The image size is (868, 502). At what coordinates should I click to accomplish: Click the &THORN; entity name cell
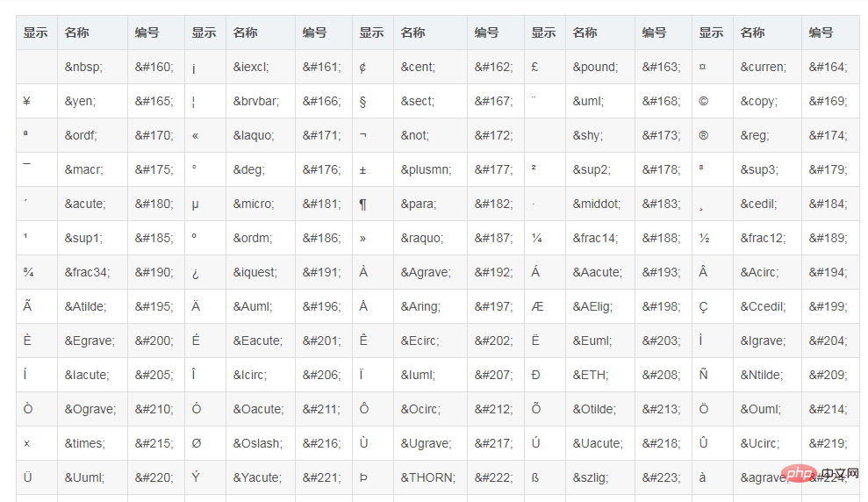click(x=430, y=477)
